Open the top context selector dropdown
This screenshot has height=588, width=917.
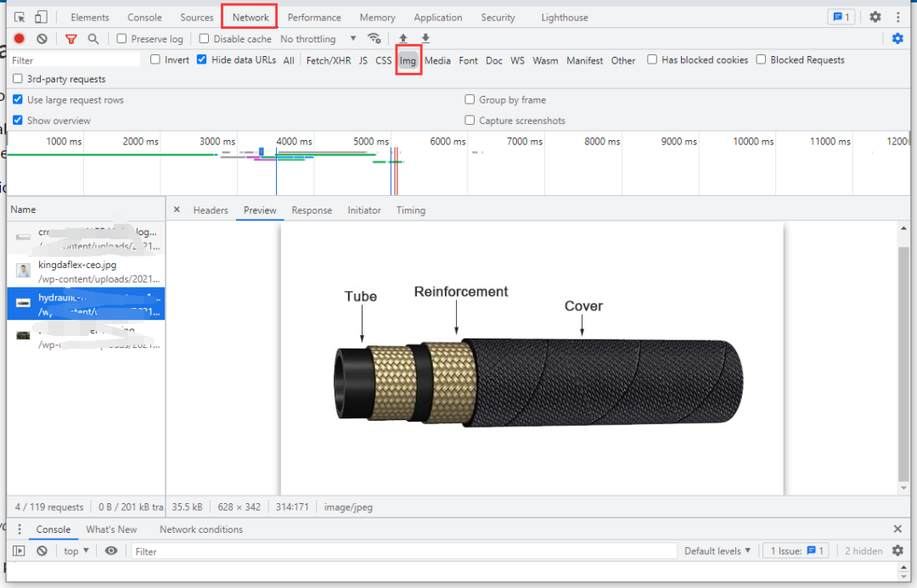tap(76, 552)
